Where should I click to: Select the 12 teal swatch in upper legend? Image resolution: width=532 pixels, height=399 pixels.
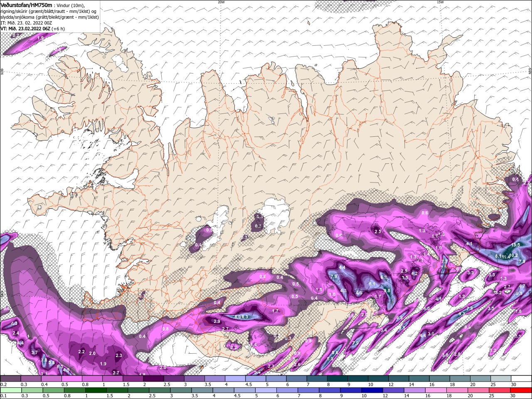click(399, 379)
